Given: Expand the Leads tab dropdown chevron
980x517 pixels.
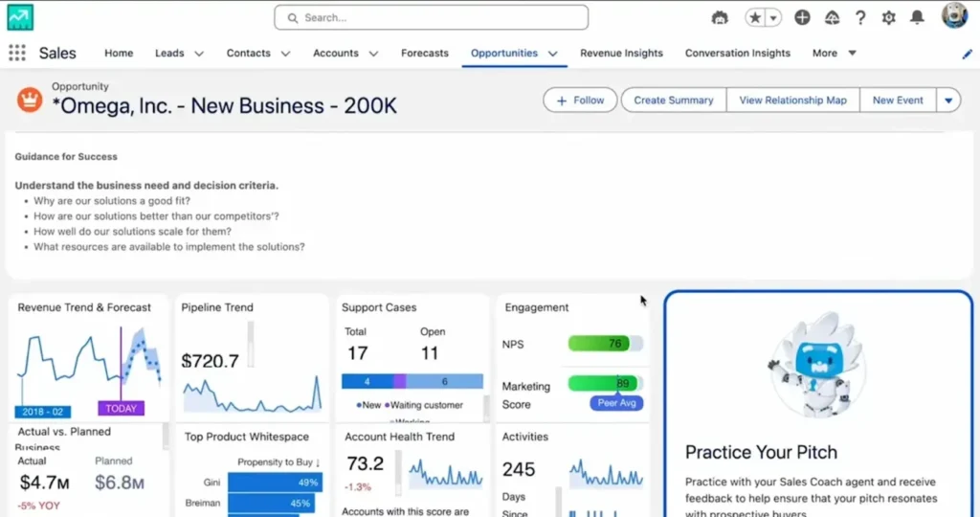Looking at the screenshot, I should [199, 54].
